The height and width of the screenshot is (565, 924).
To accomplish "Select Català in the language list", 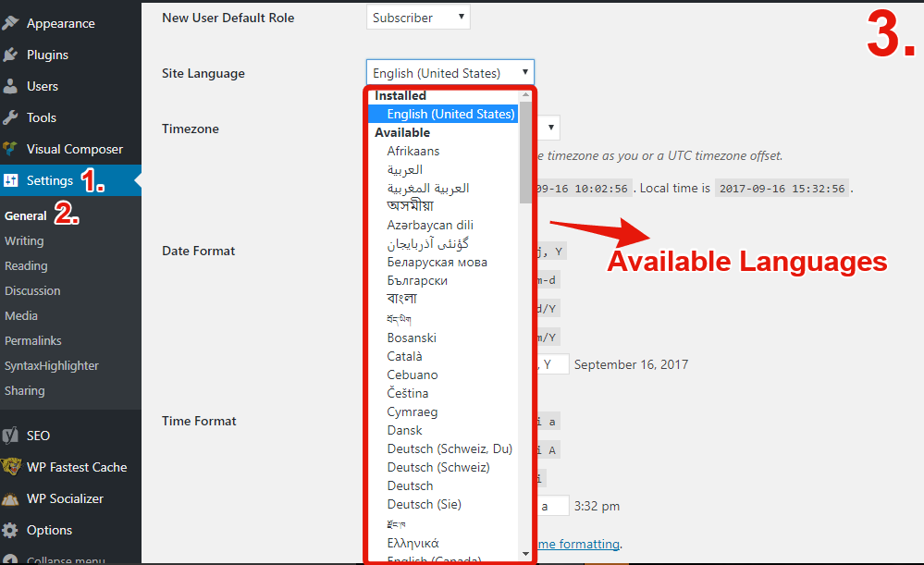I will [404, 356].
